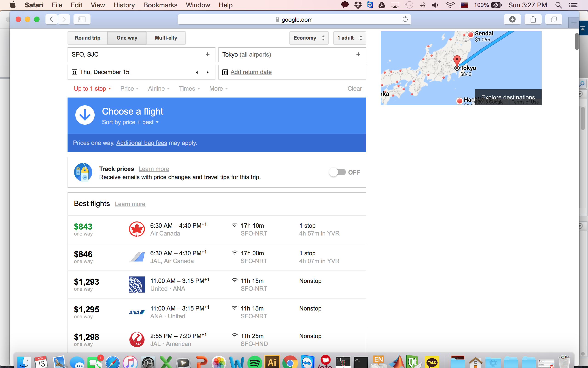The width and height of the screenshot is (588, 368).
Task: Turn on the Track prices switch
Action: click(x=337, y=172)
